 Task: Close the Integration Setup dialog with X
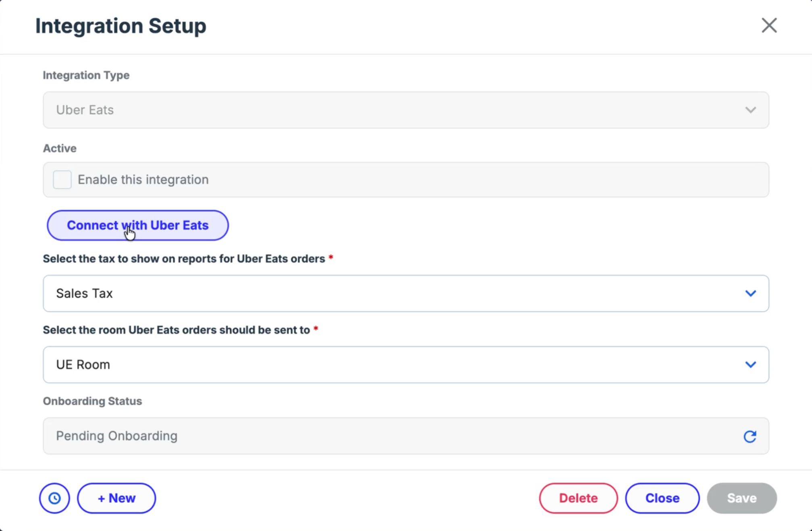[x=769, y=25]
